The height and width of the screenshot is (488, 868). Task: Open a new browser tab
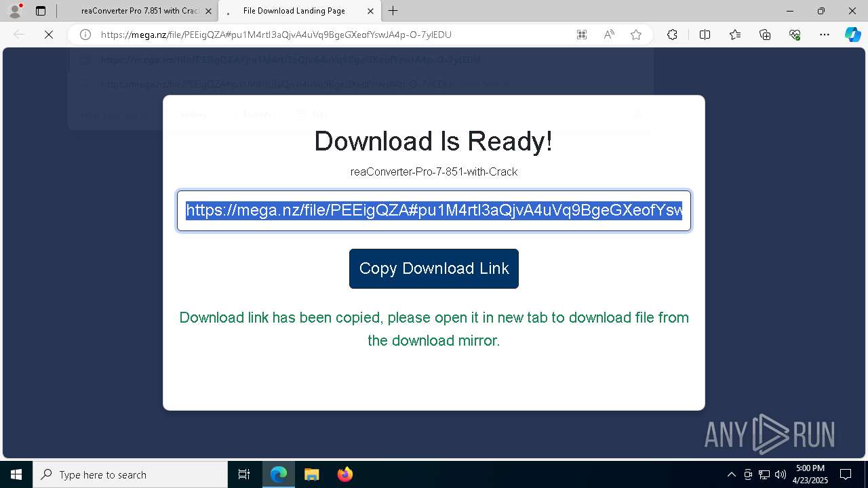393,11
